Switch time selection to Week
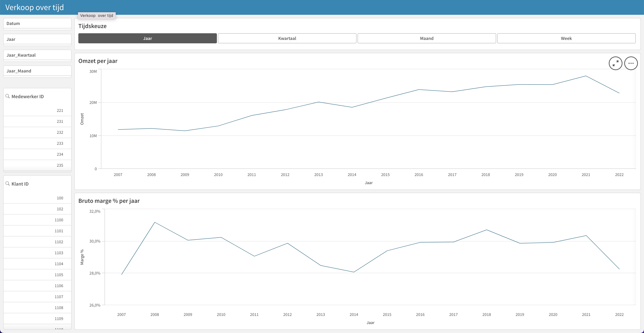The width and height of the screenshot is (644, 333). coord(566,38)
